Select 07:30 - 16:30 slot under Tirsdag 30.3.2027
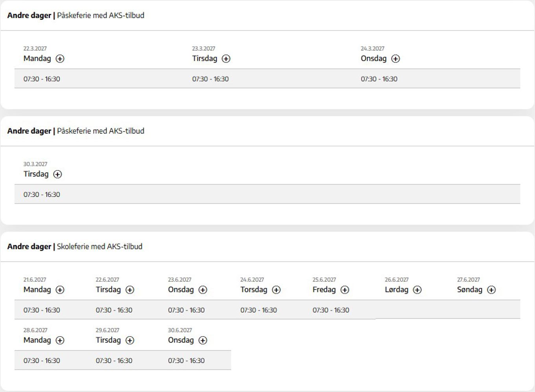The height and width of the screenshot is (392, 535). coord(42,194)
